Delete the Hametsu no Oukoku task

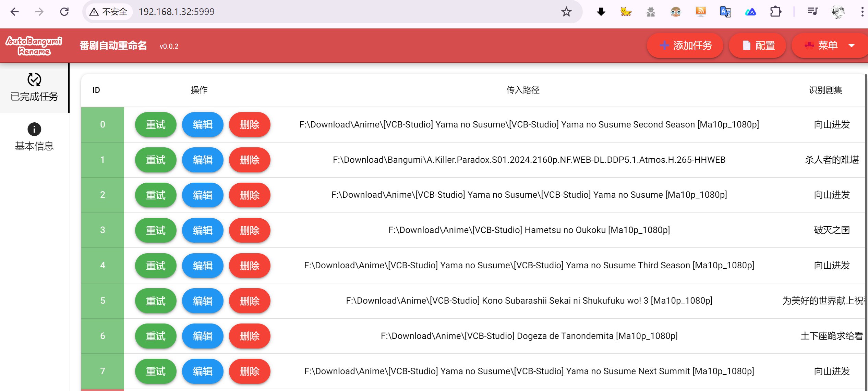point(250,230)
